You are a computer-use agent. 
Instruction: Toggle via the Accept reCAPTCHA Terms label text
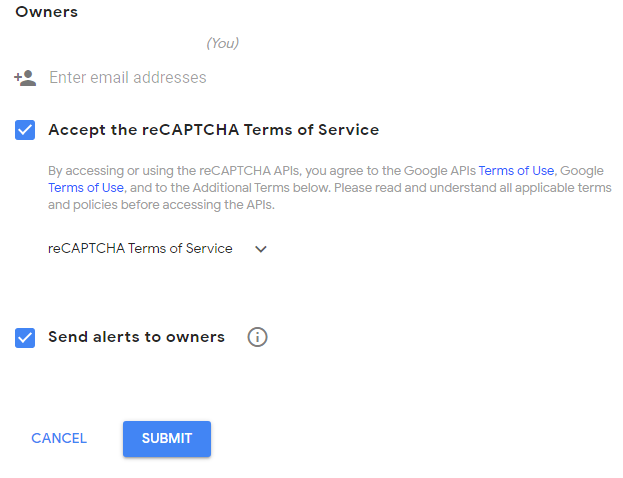click(x=214, y=130)
